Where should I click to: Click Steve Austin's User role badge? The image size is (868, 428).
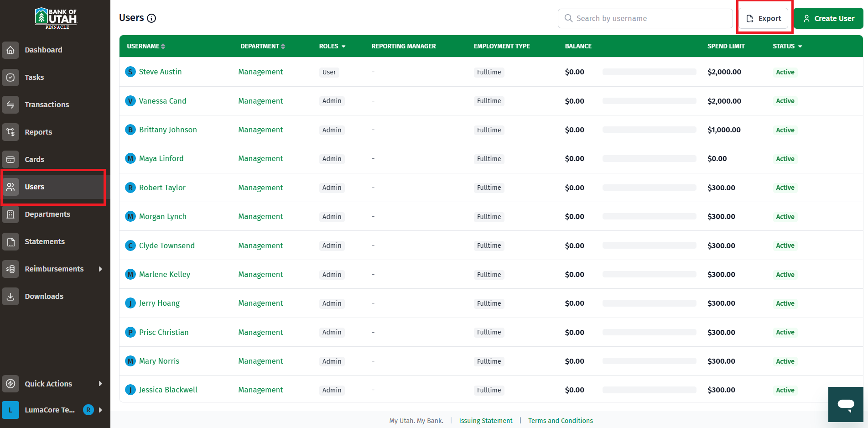point(329,72)
